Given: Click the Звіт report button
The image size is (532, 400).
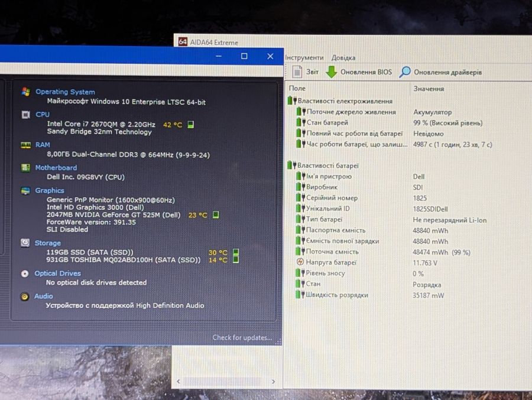Looking at the screenshot, I should [x=306, y=71].
